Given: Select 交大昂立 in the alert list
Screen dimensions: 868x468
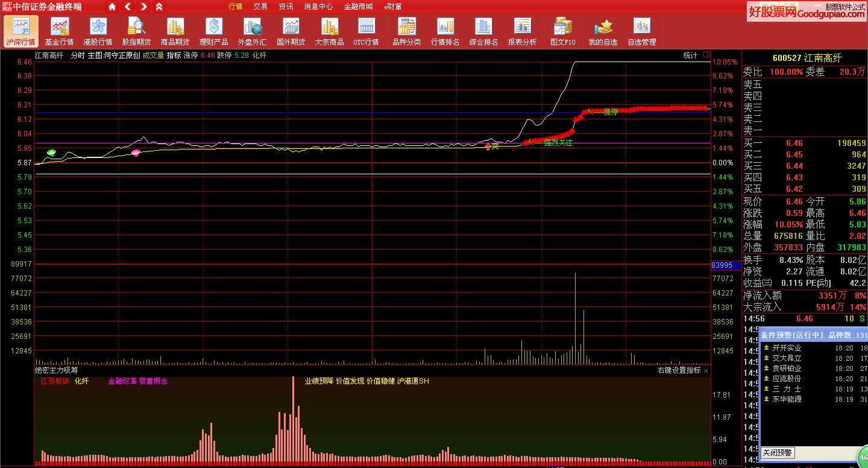Looking at the screenshot, I should point(787,358).
